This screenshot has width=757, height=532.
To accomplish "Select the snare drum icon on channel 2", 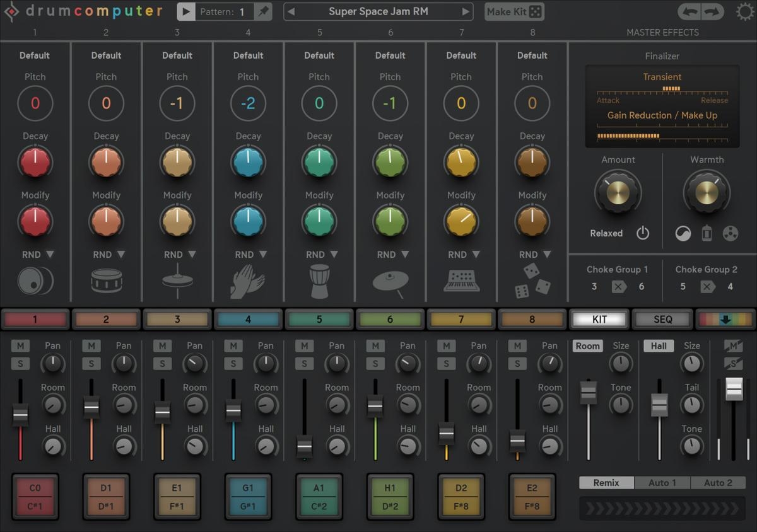I will coord(106,281).
